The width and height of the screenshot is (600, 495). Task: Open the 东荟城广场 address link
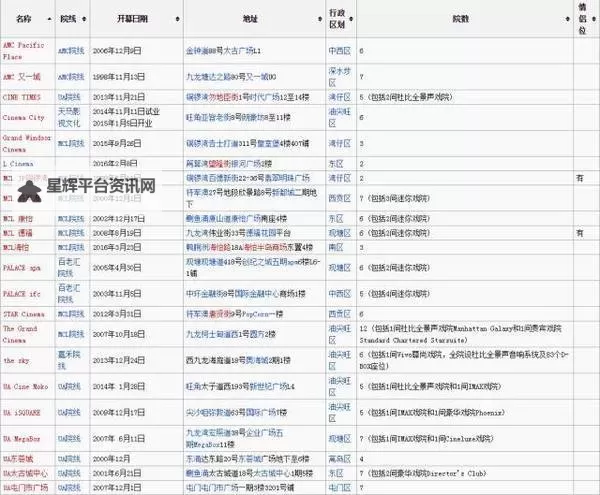click(x=260, y=459)
